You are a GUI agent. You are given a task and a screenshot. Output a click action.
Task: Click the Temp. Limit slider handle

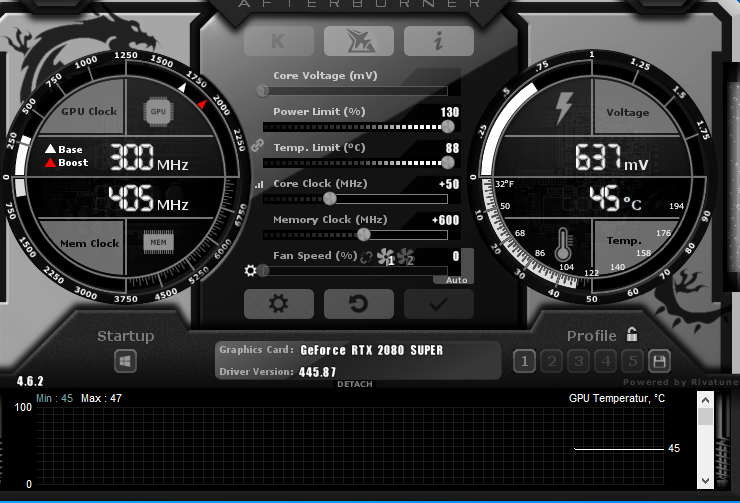coord(447,163)
